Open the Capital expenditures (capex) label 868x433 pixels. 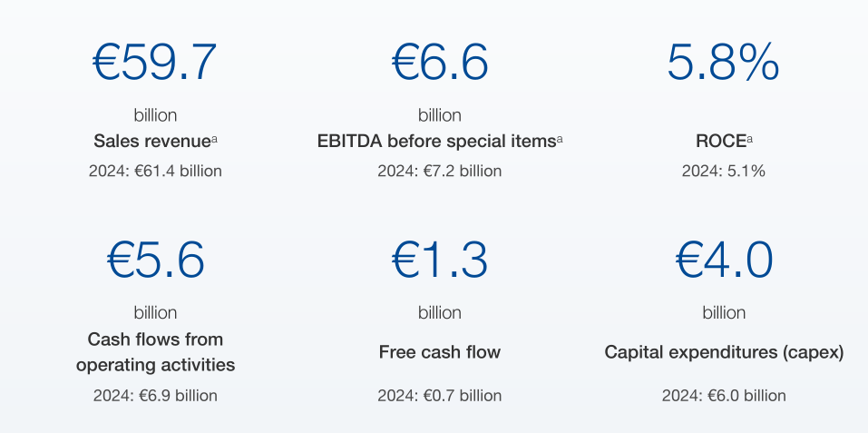tap(724, 352)
